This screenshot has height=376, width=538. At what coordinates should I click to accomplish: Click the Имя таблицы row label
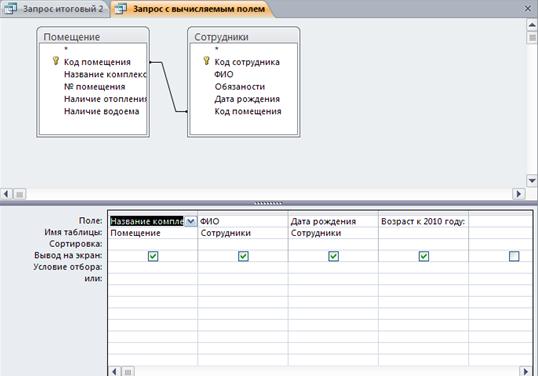[x=73, y=232]
